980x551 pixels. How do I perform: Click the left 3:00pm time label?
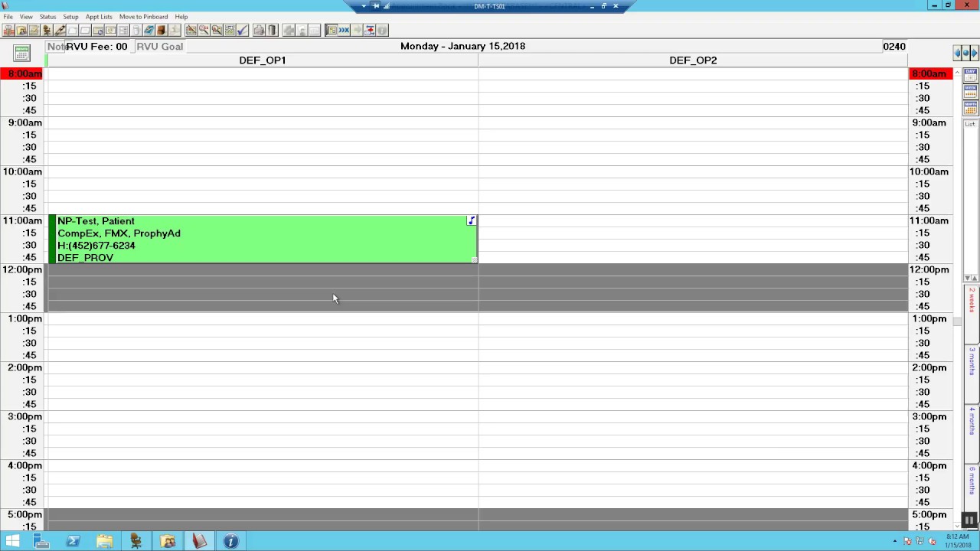click(25, 416)
